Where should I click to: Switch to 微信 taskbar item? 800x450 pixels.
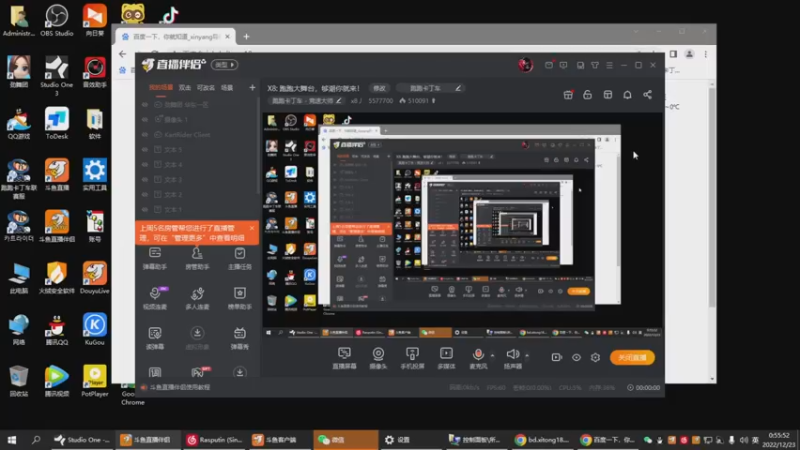[346, 439]
